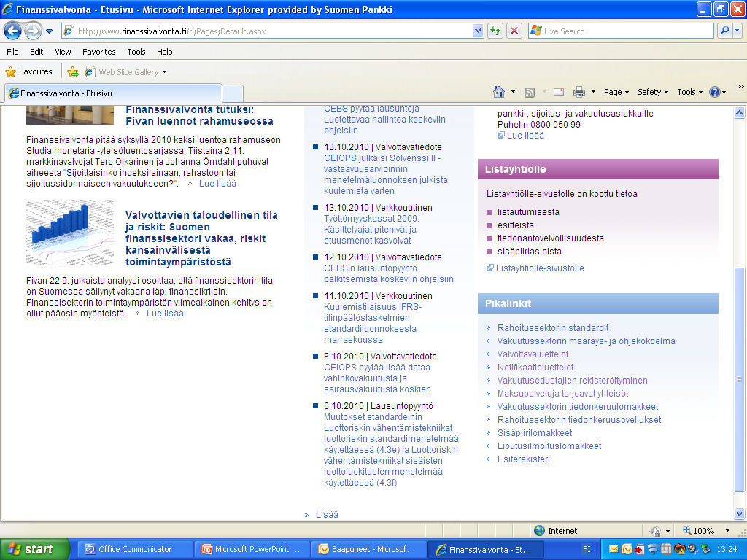The width and height of the screenshot is (747, 560).
Task: Click the Protected Mode lock icon in status bar
Action: pyautogui.click(x=656, y=531)
